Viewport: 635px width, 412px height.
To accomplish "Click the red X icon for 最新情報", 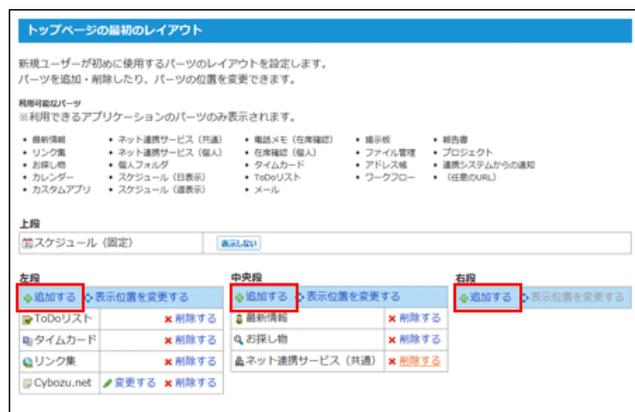I will click(392, 319).
